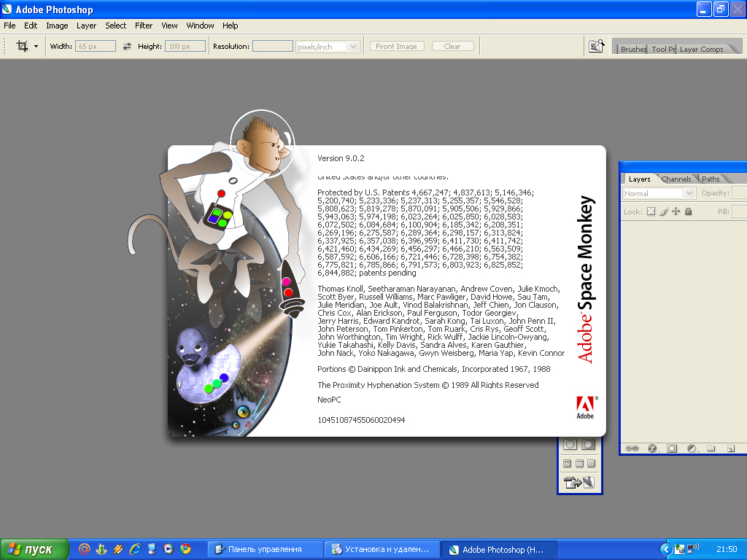Screen dimensions: 747x560
Task: Open the Window menu
Action: (200, 26)
